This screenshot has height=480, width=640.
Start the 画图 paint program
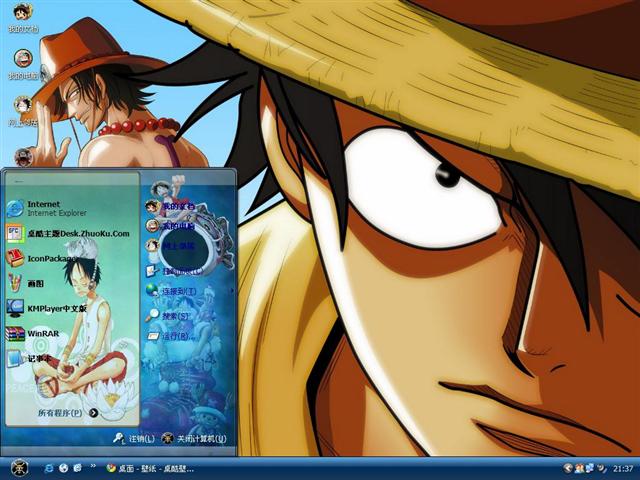tap(72, 283)
